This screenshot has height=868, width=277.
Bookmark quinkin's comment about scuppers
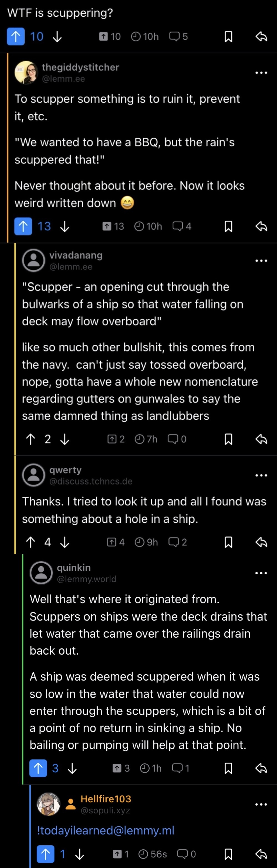(x=228, y=768)
